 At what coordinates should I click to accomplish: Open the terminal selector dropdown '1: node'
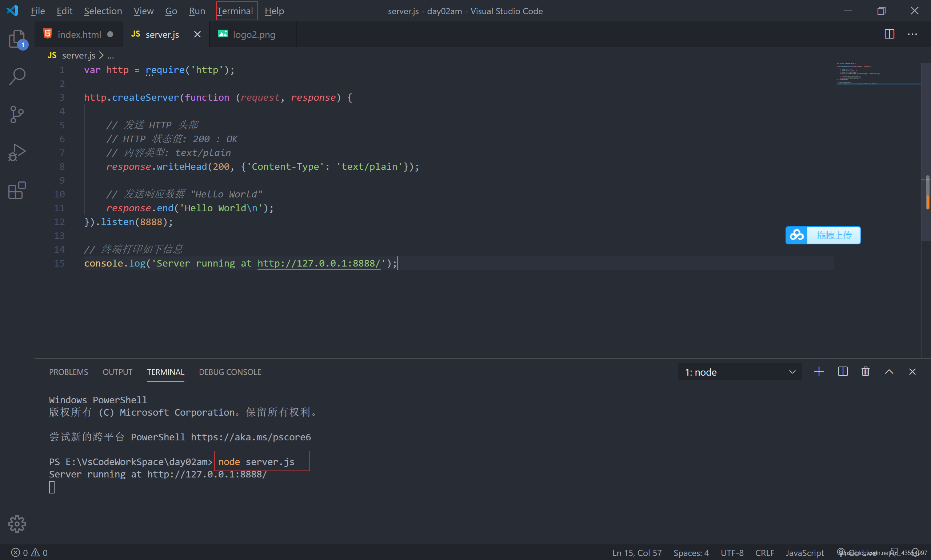740,372
